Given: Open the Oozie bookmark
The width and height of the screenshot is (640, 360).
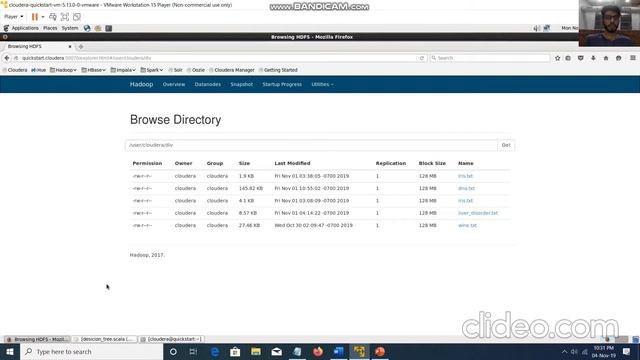Looking at the screenshot, I should (196, 70).
